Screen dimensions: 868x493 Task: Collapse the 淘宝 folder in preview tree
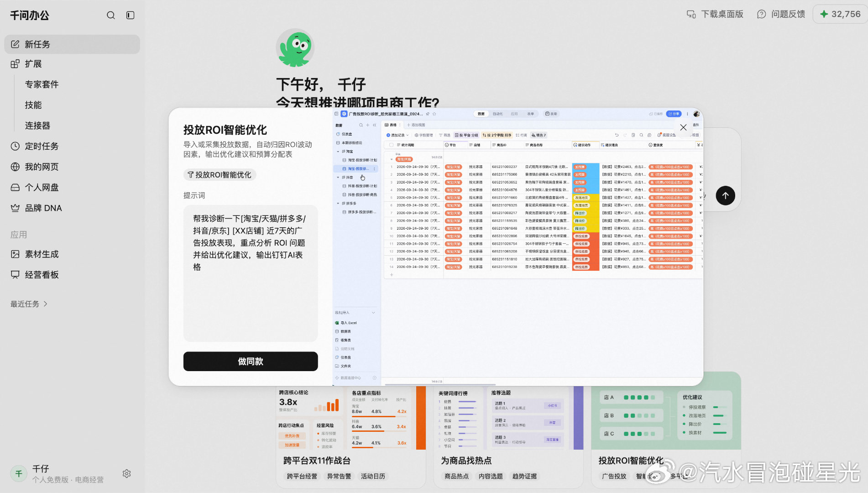coord(338,152)
